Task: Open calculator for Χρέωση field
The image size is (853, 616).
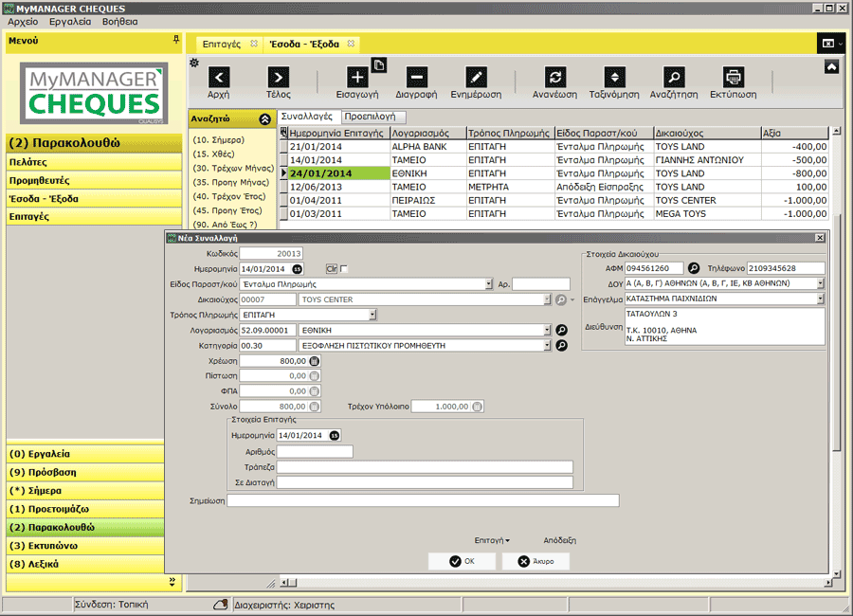Action: click(315, 361)
